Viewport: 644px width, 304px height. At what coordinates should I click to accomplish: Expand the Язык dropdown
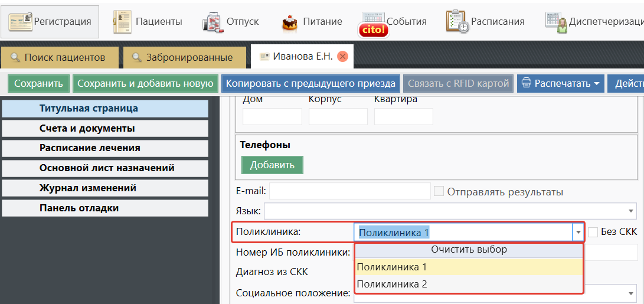[x=630, y=211]
